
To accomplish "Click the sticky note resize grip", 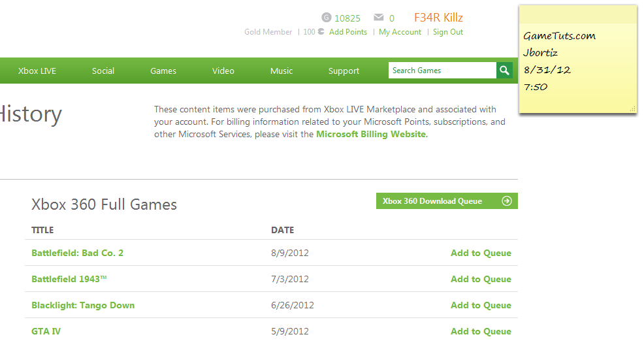I will coord(632,109).
